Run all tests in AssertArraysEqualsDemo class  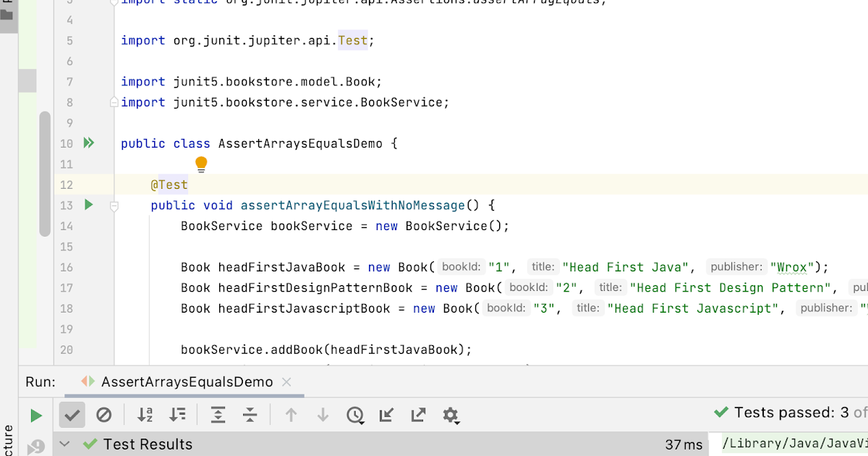pyautogui.click(x=88, y=143)
